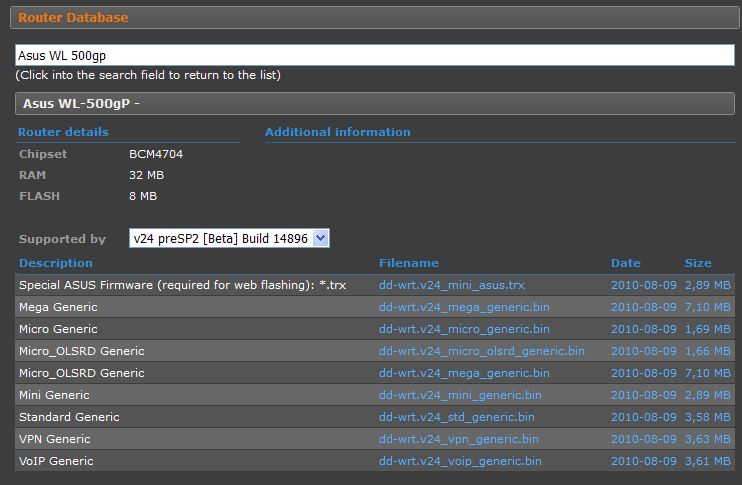Click the router search input field
The width and height of the screenshot is (742, 485).
(x=374, y=56)
